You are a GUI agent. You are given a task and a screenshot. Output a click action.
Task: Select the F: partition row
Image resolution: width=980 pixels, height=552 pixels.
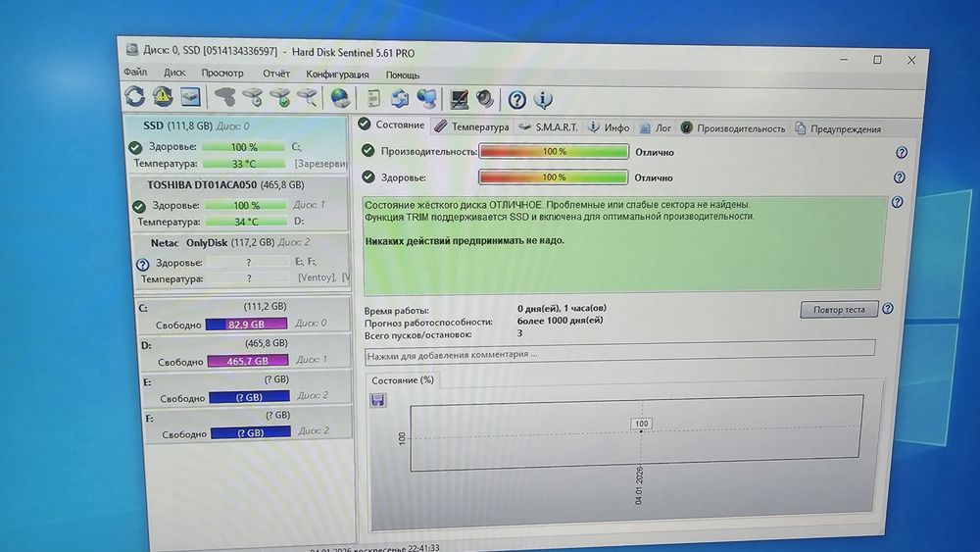249,425
